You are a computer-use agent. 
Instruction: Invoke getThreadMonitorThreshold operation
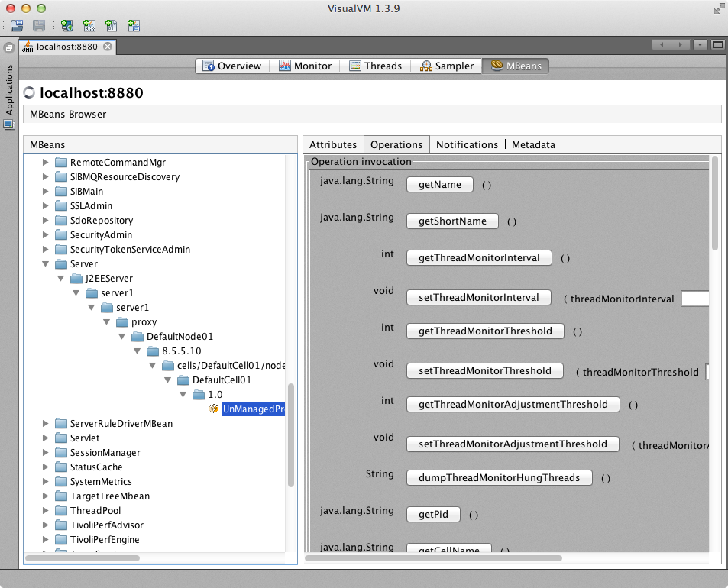[485, 331]
